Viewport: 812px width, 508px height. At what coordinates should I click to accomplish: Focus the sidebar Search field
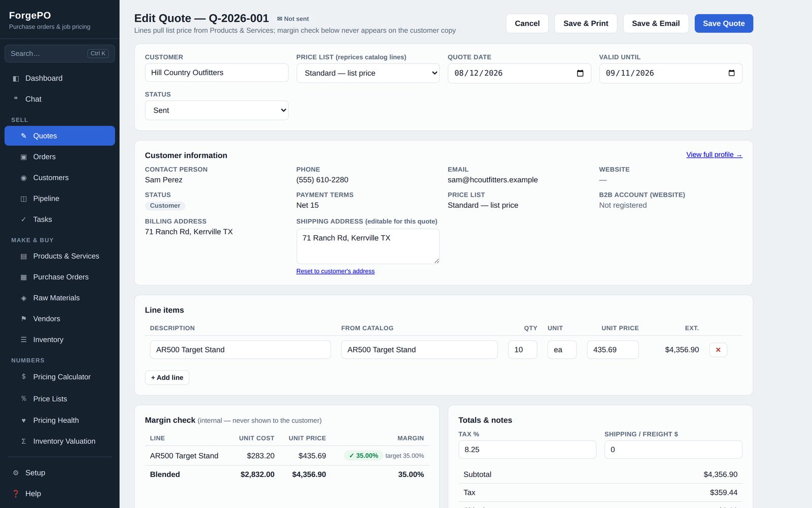click(60, 53)
